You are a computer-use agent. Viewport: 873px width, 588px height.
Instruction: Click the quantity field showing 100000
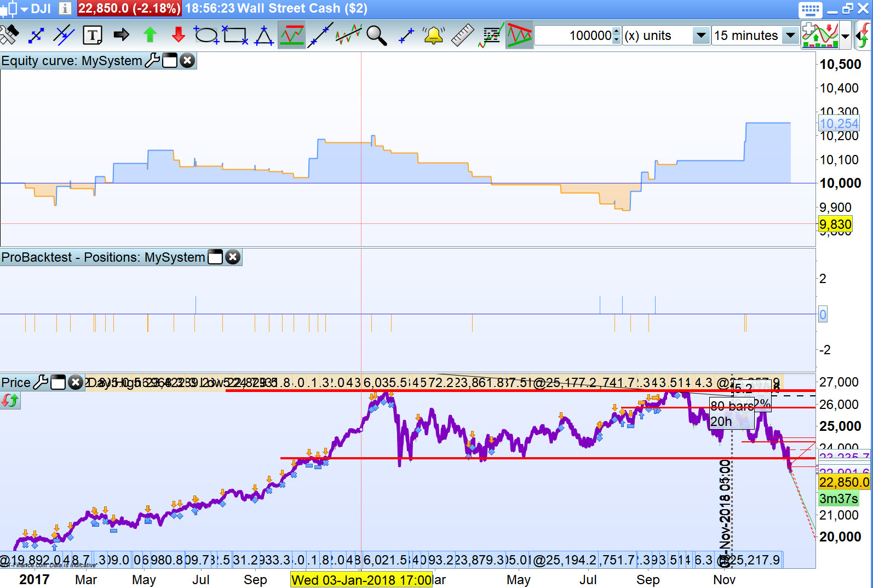[573, 36]
